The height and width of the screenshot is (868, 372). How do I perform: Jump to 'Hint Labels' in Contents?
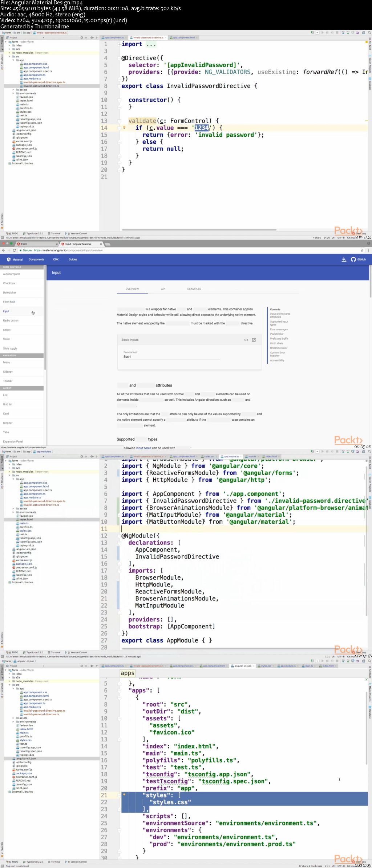pyautogui.click(x=276, y=343)
